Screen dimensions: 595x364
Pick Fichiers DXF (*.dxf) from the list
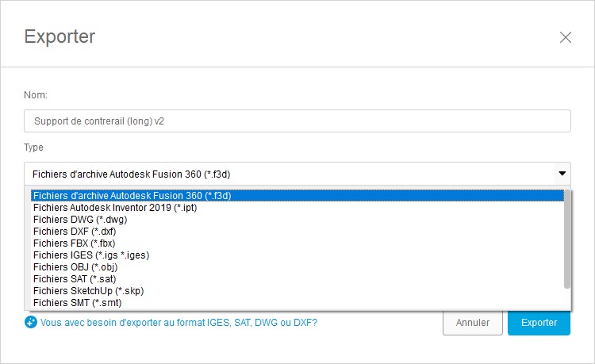point(297,232)
